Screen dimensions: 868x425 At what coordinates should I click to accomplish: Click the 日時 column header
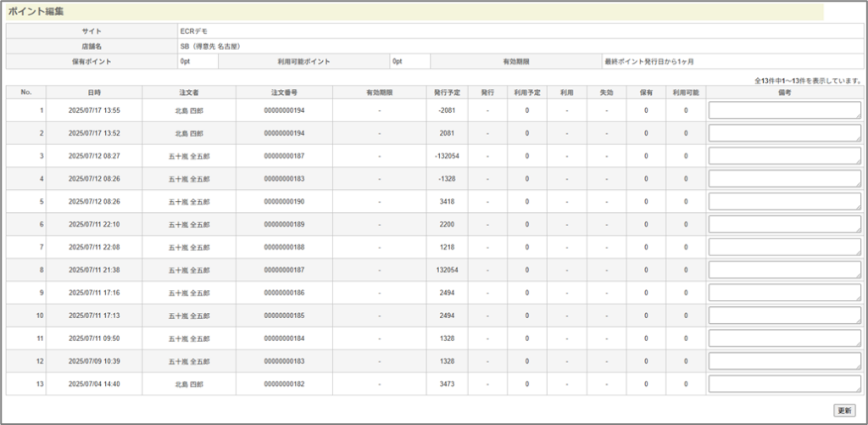point(94,92)
